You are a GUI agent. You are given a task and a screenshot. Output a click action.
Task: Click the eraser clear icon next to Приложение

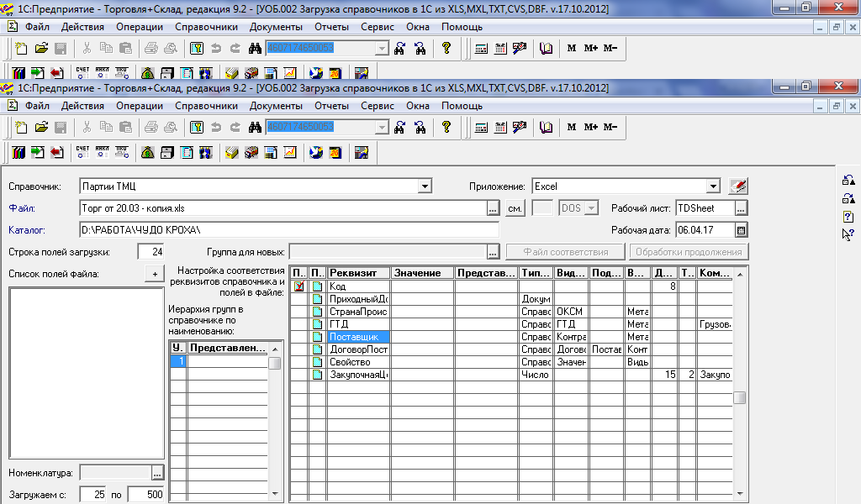(x=738, y=186)
